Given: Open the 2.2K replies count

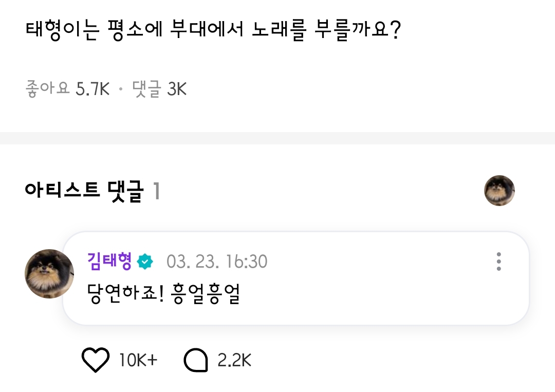Looking at the screenshot, I should (x=234, y=360).
